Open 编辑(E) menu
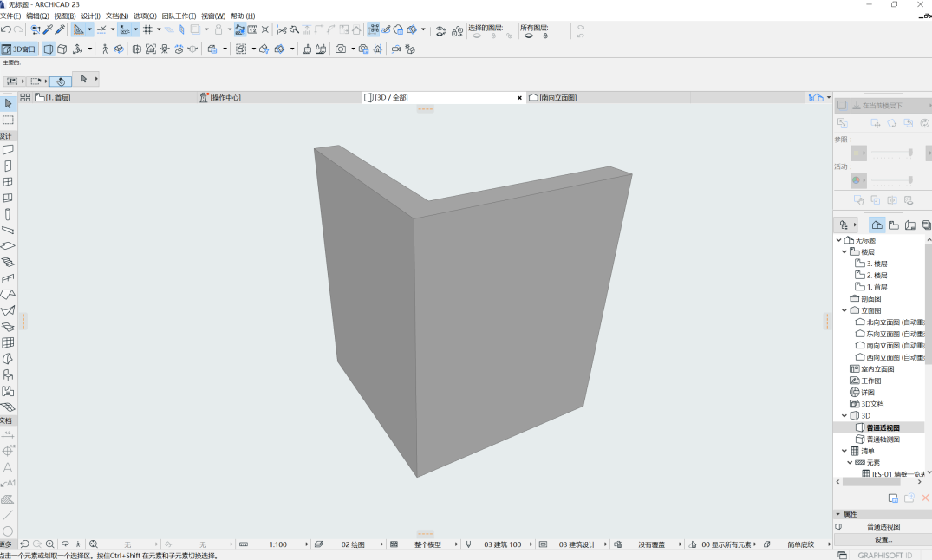The width and height of the screenshot is (932, 560). [37, 16]
